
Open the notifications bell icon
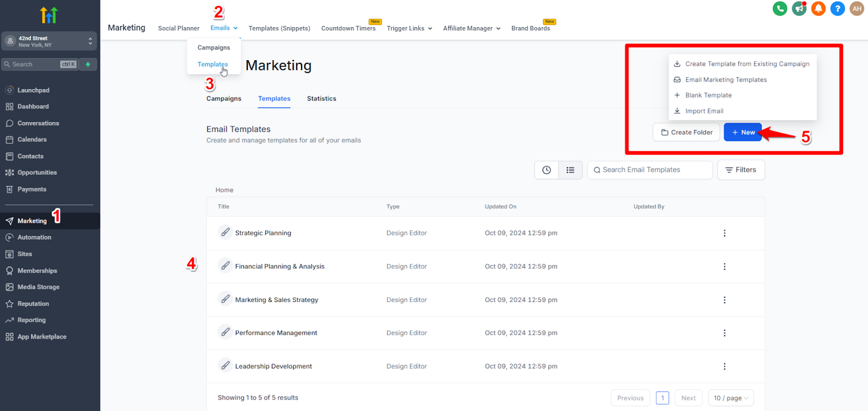[818, 9]
